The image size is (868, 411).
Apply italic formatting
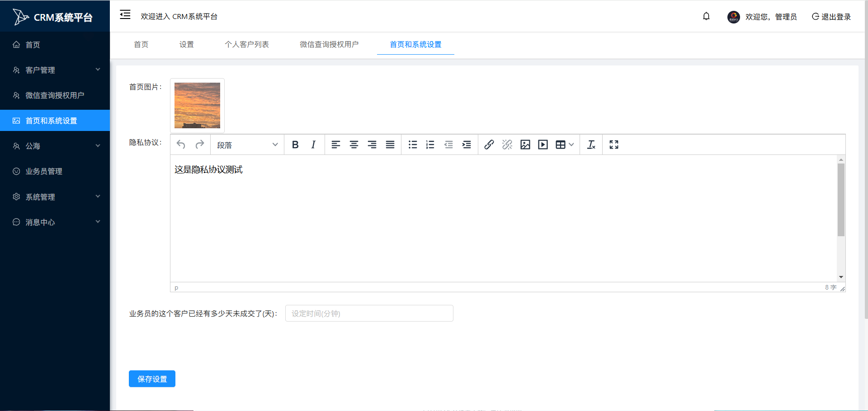click(313, 145)
